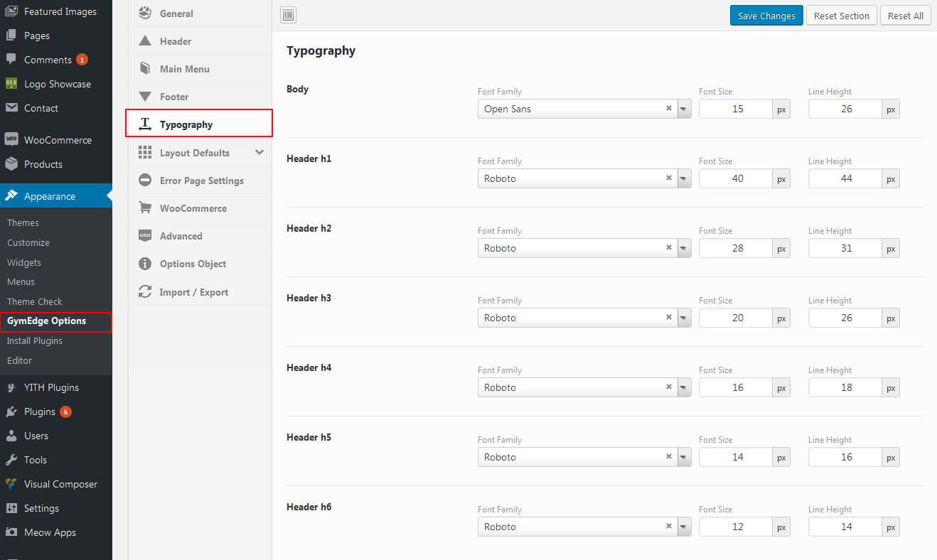Open the Main Menu options section
The height and width of the screenshot is (560, 937).
click(200, 69)
